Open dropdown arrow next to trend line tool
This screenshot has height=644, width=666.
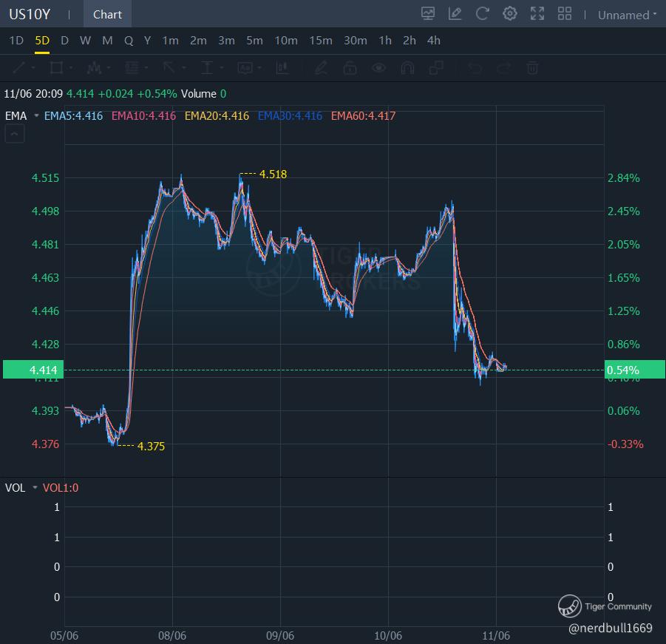[x=33, y=68]
